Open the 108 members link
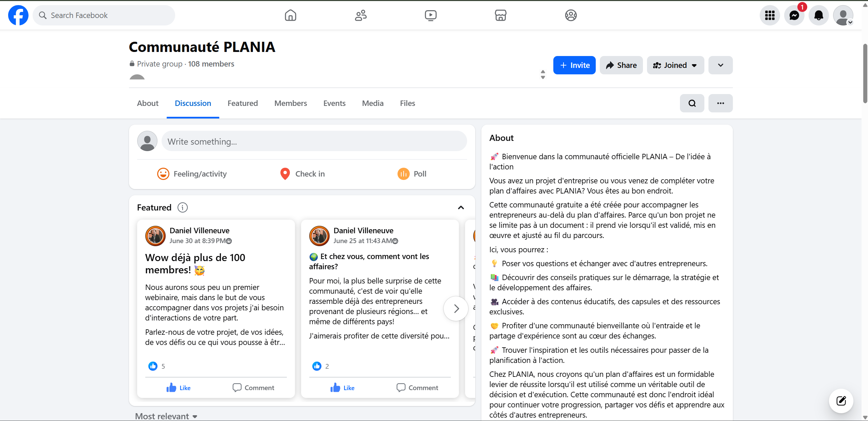 click(x=211, y=64)
